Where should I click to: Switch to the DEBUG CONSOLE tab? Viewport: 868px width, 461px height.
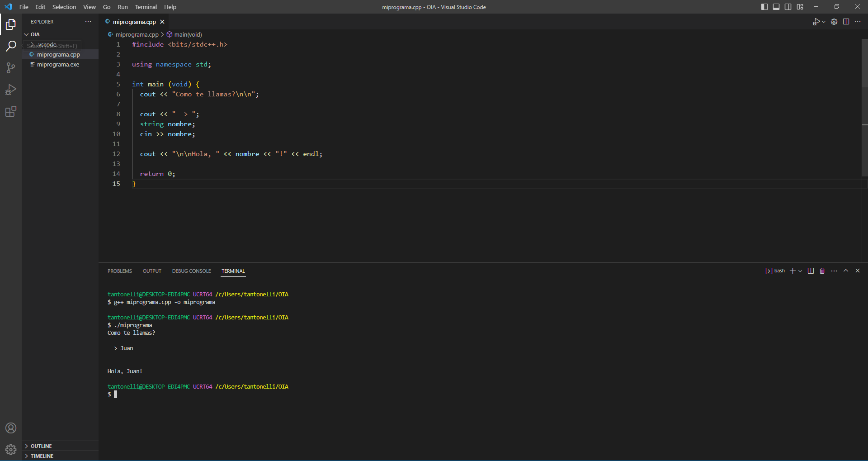click(x=191, y=271)
